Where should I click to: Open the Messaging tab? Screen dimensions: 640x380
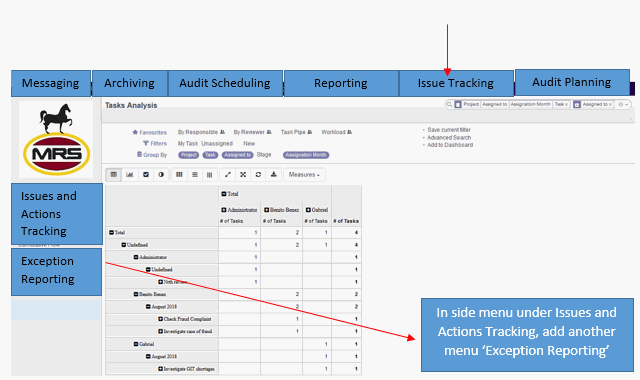pyautogui.click(x=51, y=83)
